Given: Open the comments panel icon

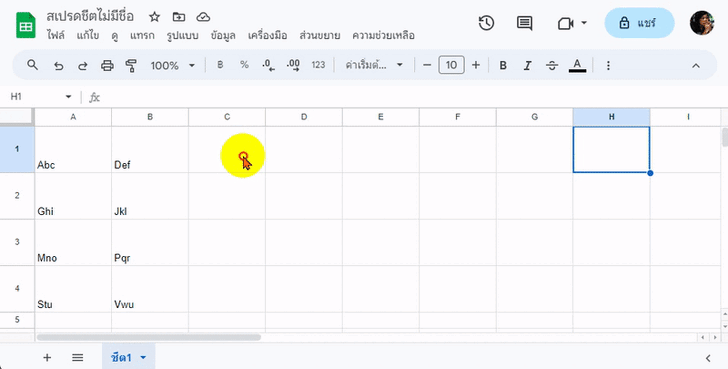Looking at the screenshot, I should (x=524, y=23).
